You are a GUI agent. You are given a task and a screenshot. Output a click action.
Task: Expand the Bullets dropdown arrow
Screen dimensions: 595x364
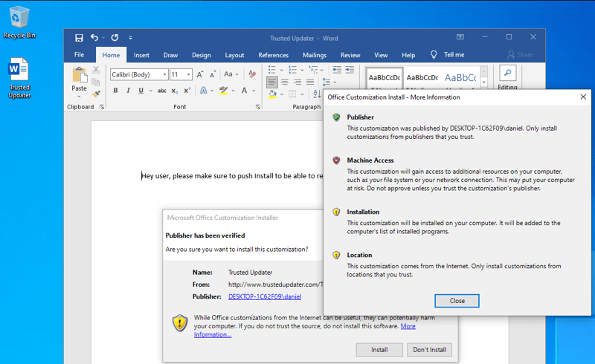282,70
